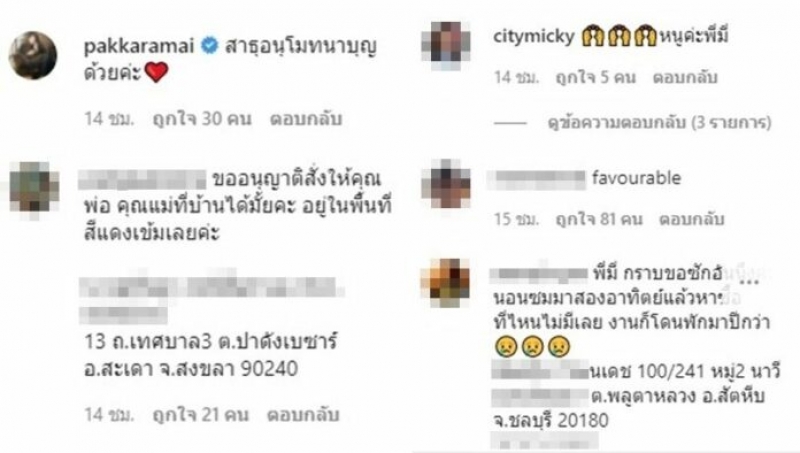Click the citymicky username
Image resolution: width=800 pixels, height=453 pixels.
(534, 36)
